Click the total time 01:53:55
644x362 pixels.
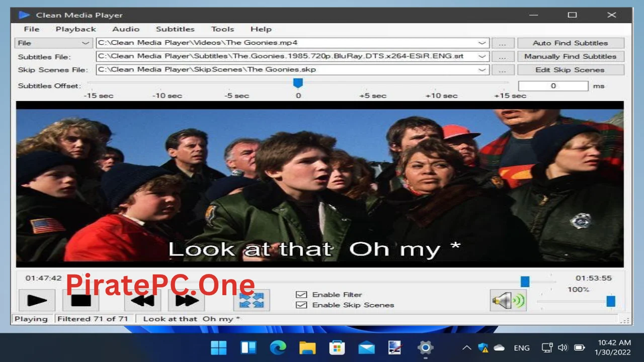coord(594,278)
